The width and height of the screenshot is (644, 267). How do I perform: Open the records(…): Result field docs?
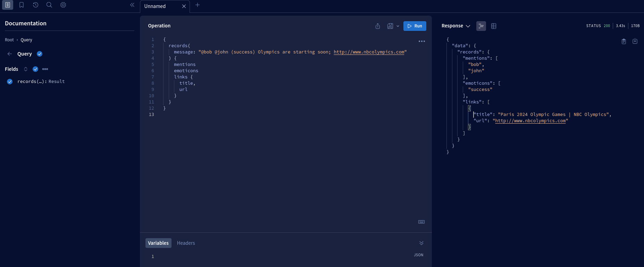click(41, 82)
